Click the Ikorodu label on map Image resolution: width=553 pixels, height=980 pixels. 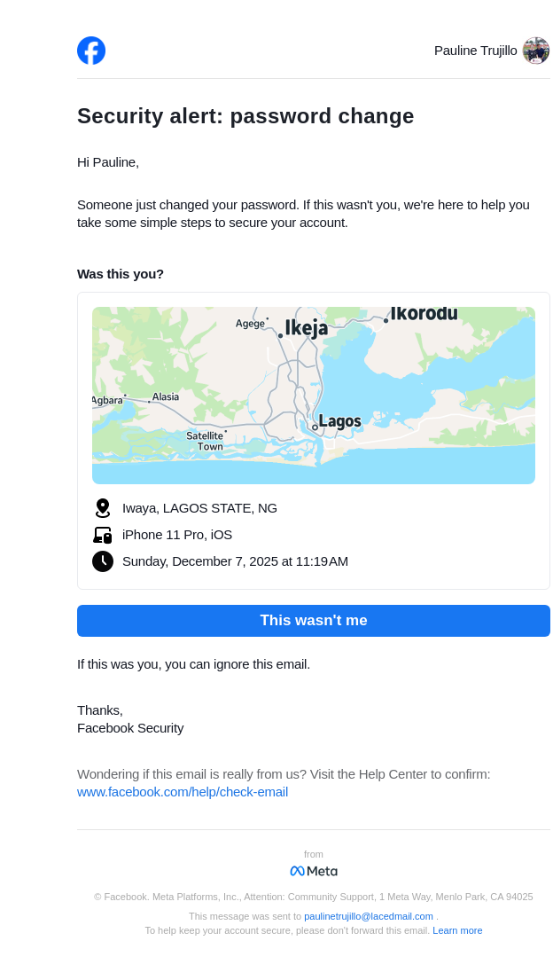pos(424,314)
